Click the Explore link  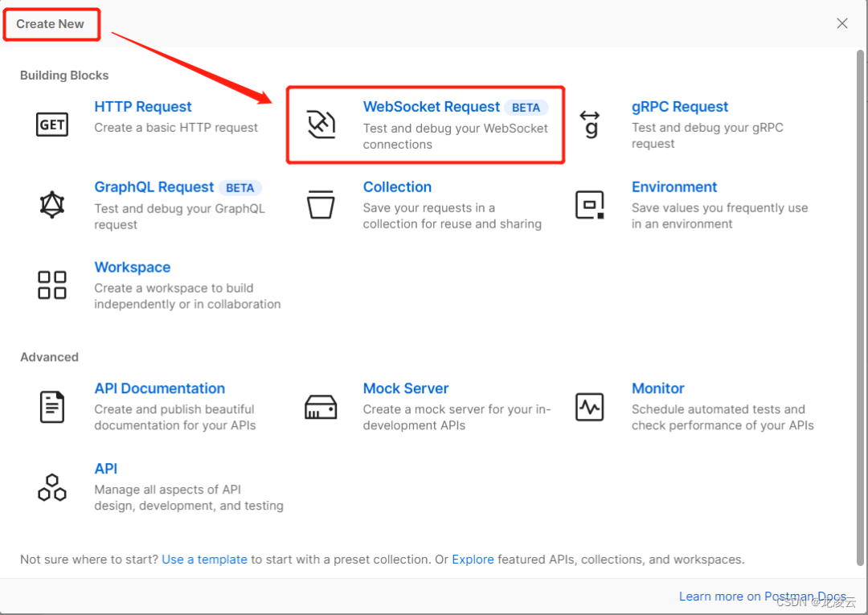tap(473, 559)
